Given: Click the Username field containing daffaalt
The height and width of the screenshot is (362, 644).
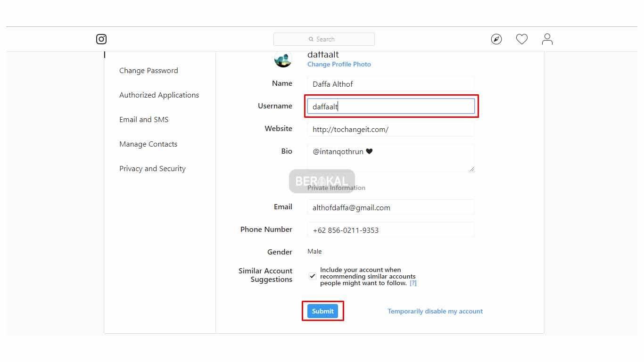Looking at the screenshot, I should [390, 107].
